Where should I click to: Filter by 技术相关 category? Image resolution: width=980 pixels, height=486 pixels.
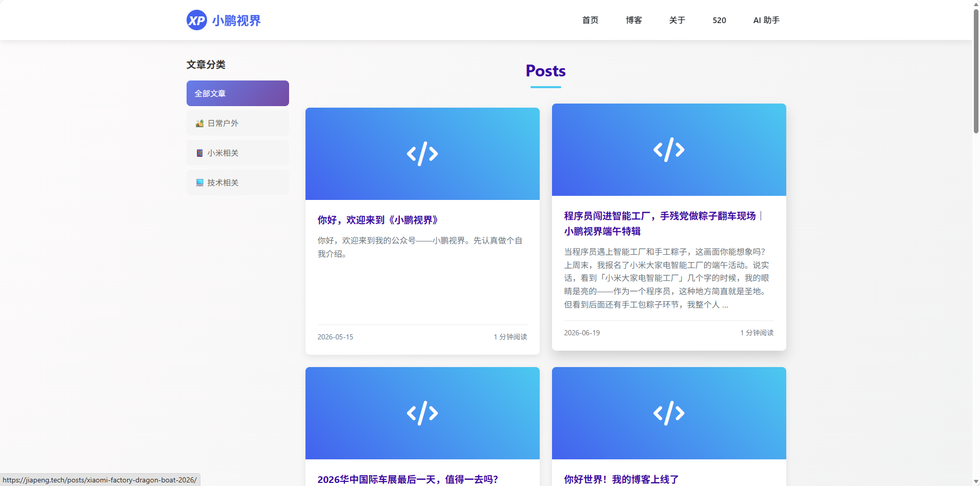coord(238,183)
